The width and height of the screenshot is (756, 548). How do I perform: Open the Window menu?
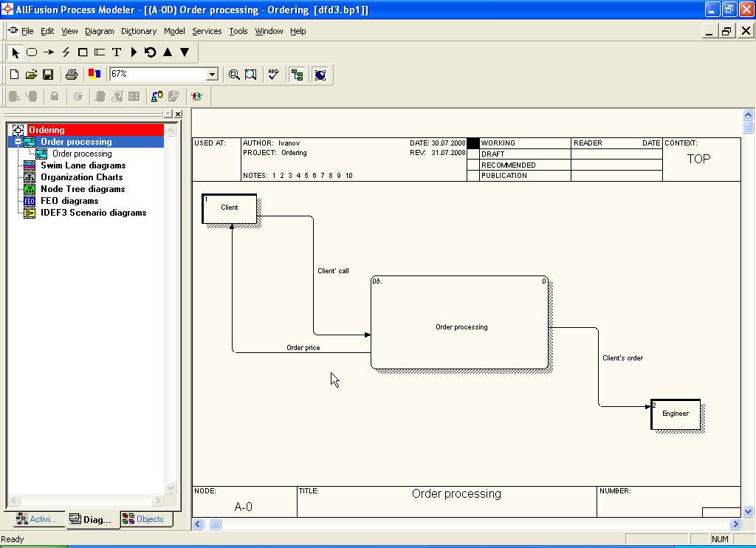[x=269, y=31]
